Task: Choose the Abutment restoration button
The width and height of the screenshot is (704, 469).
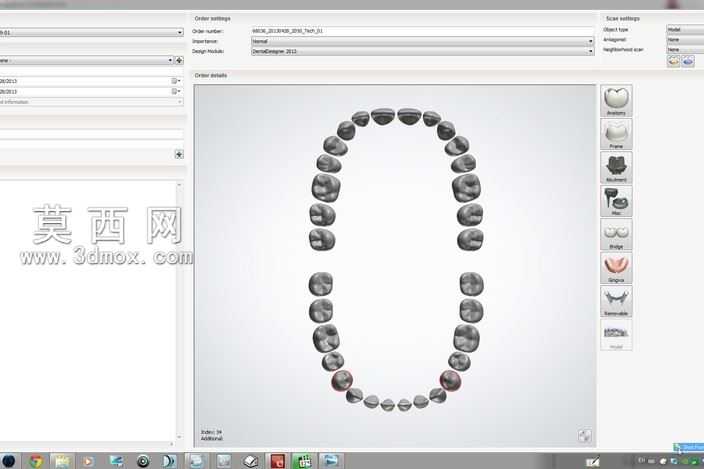Action: click(616, 167)
